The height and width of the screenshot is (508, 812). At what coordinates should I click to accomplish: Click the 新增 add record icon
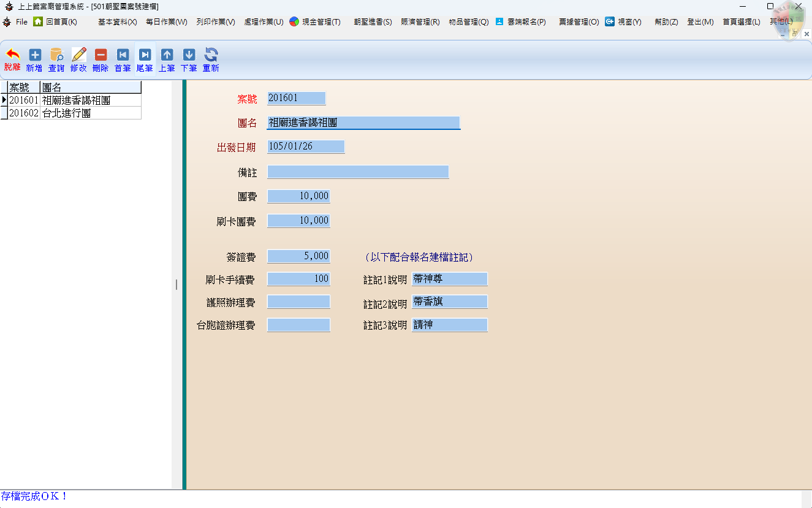[x=34, y=59]
